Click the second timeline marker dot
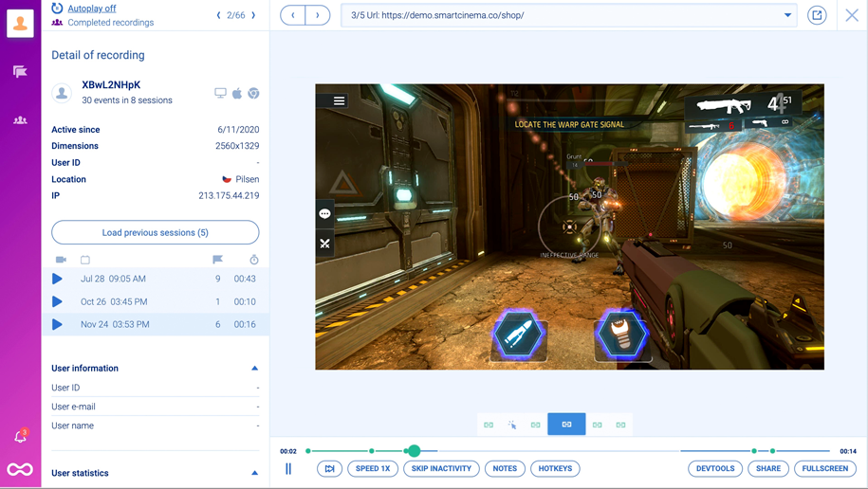868x489 pixels. pyautogui.click(x=372, y=451)
